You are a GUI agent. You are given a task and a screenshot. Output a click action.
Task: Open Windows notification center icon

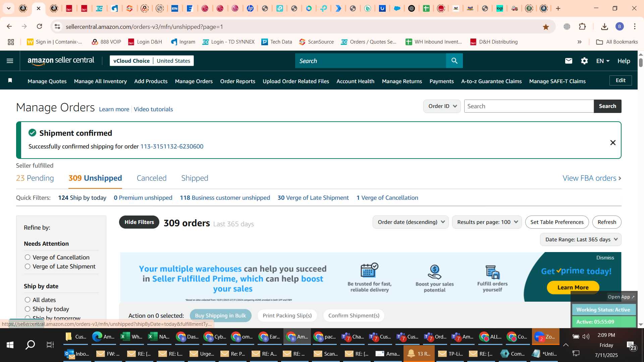[x=632, y=346]
